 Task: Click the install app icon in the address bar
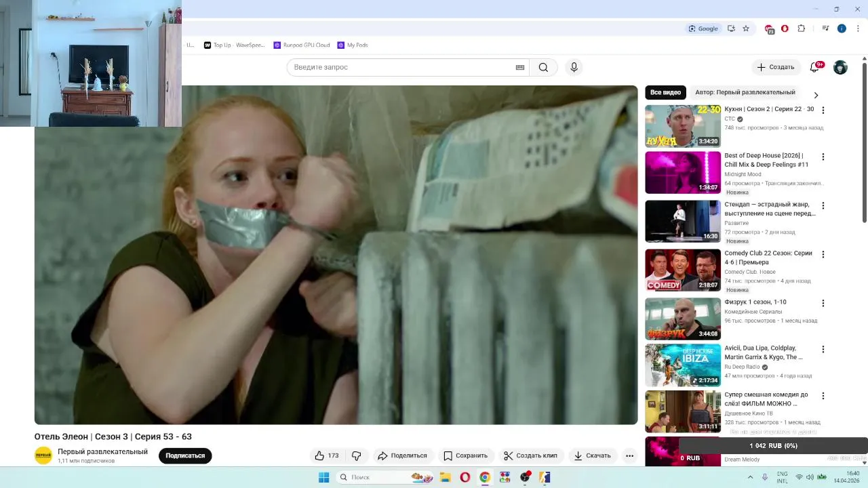pos(731,28)
